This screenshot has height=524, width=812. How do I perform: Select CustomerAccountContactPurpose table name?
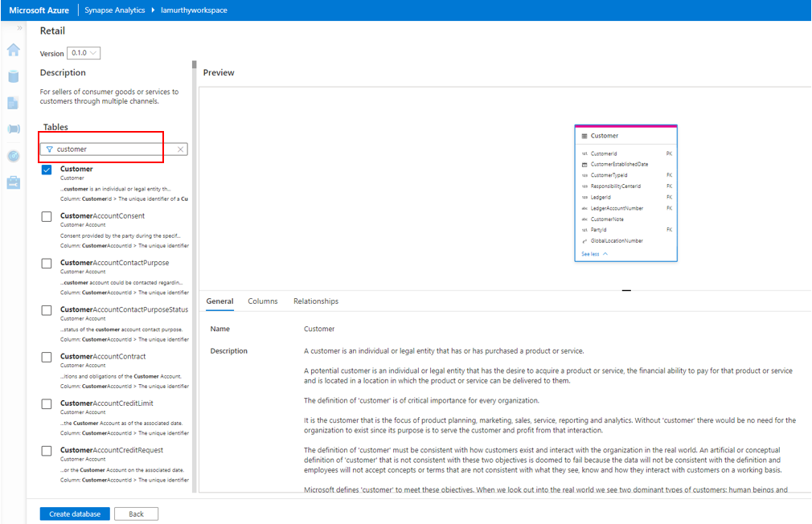[114, 263]
